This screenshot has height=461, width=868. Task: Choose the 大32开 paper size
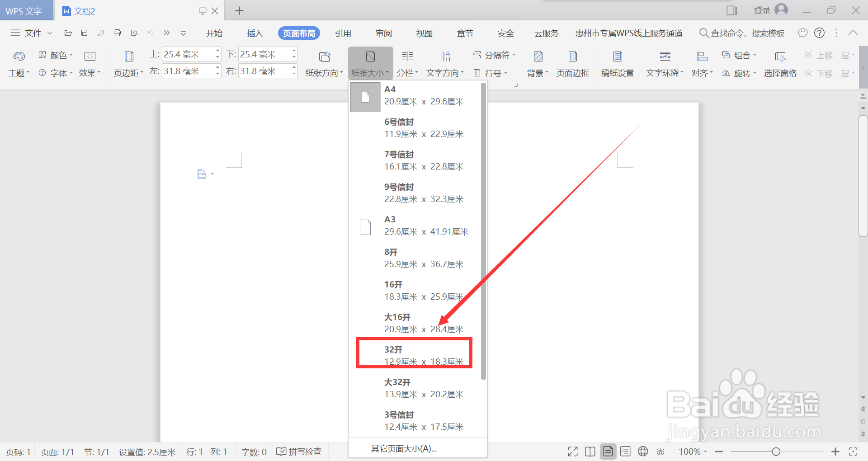tap(415, 389)
